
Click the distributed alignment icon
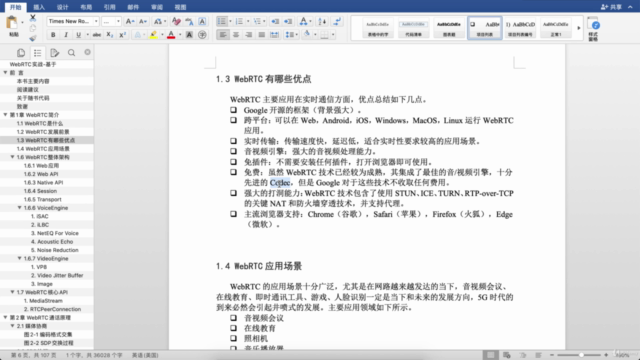275,35
